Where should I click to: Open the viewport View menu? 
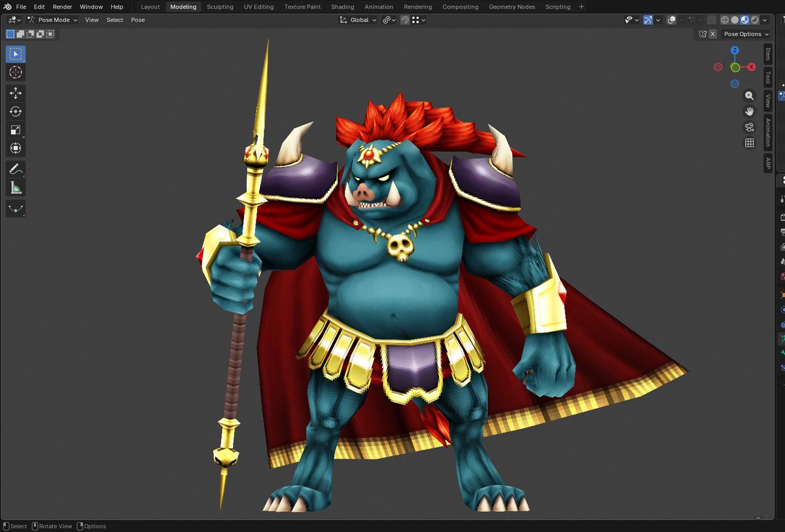point(92,20)
